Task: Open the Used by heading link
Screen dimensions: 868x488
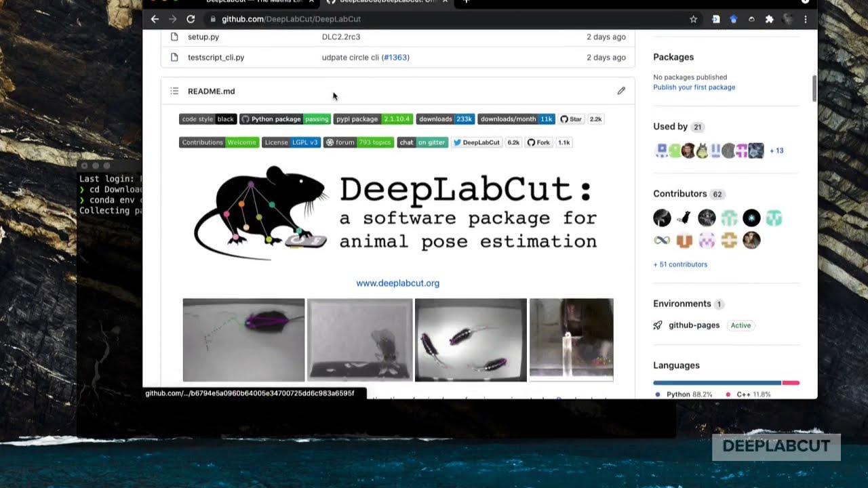Action: [x=671, y=127]
